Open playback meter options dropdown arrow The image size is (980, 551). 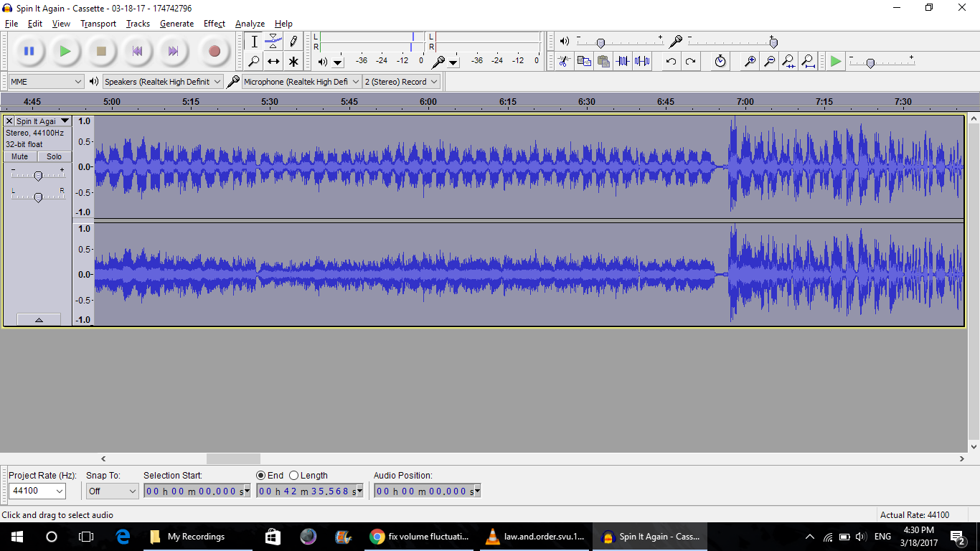click(338, 62)
